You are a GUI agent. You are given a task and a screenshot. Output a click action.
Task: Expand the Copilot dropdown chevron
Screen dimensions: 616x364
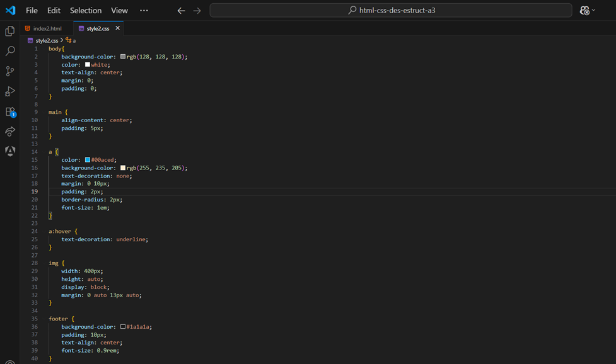[x=593, y=10]
